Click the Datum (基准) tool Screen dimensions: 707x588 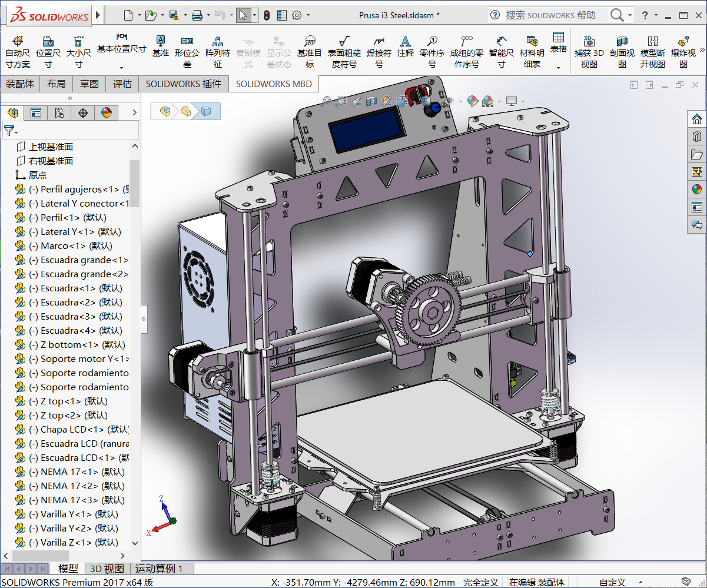pyautogui.click(x=160, y=46)
